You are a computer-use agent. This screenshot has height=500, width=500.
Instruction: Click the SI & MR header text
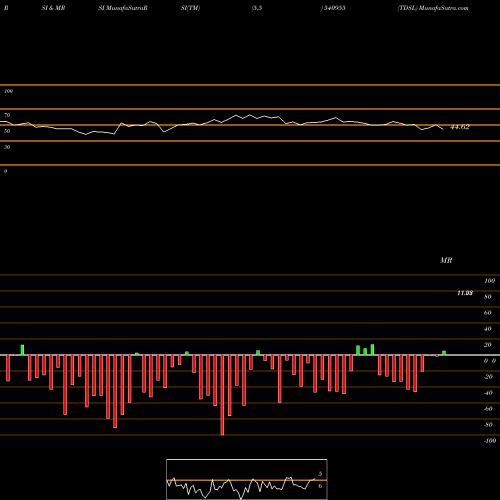53,8
